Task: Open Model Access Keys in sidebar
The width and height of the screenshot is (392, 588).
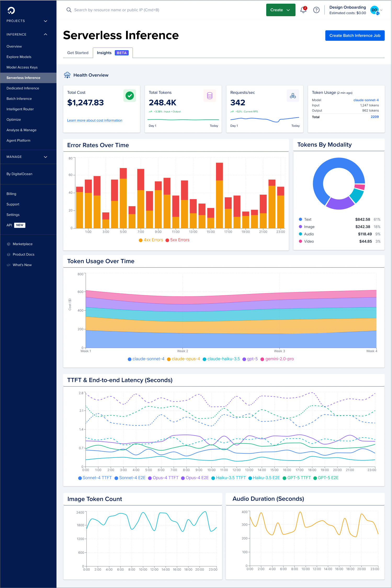Action: (x=22, y=67)
